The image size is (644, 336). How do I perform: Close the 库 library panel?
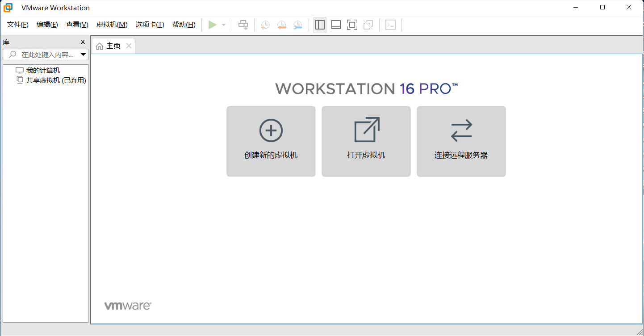pos(83,42)
